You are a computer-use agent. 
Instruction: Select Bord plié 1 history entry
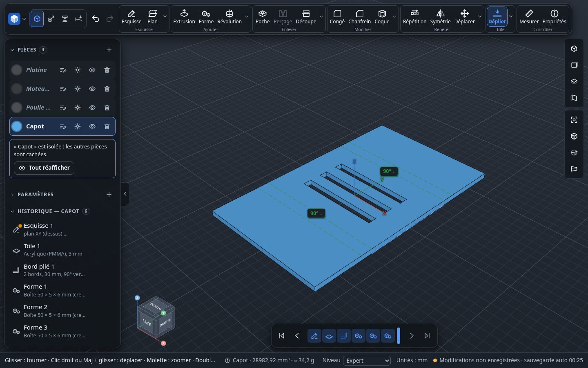point(62,270)
